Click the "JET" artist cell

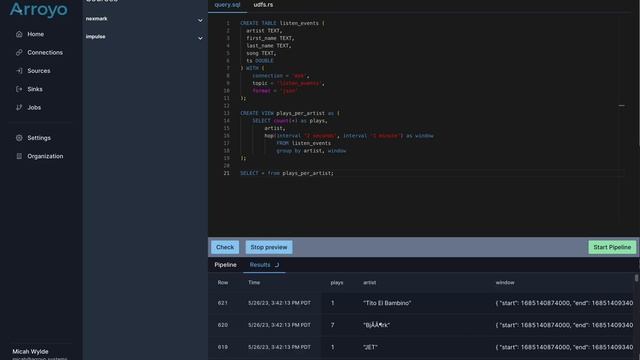[x=370, y=347]
